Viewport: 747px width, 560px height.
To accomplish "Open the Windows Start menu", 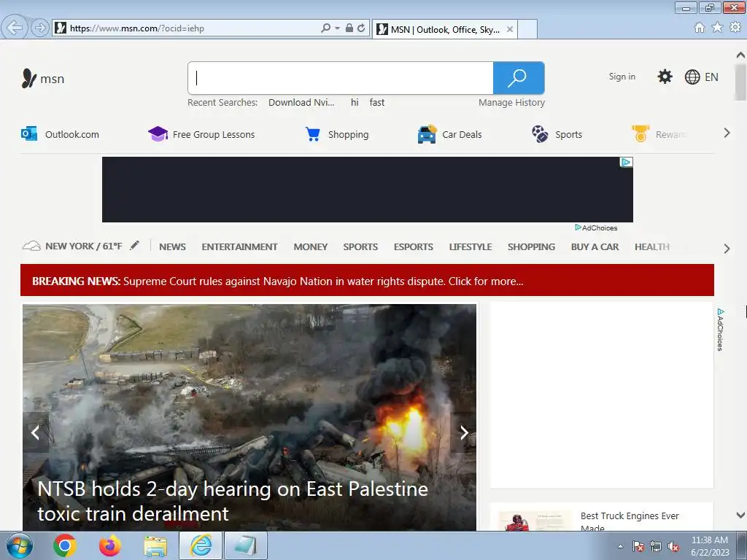I will tap(20, 545).
